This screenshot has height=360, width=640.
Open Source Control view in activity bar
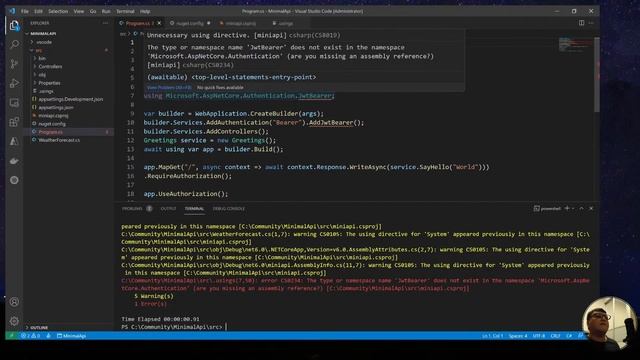click(x=14, y=64)
